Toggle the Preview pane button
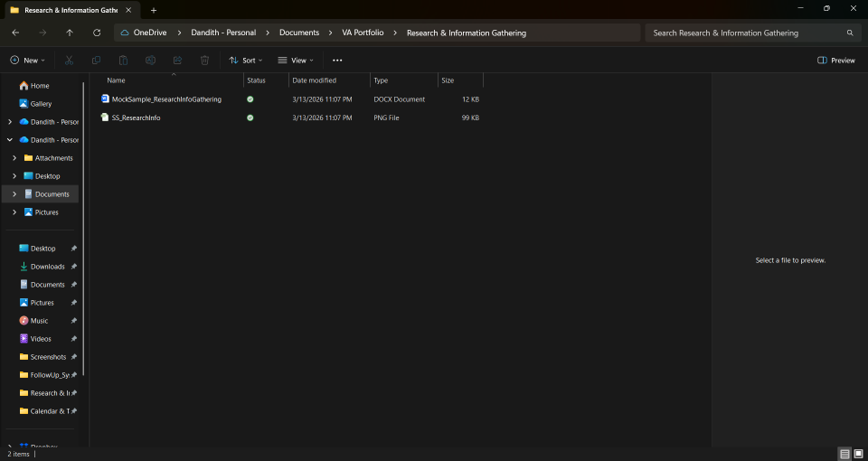868x461 pixels. tap(835, 61)
